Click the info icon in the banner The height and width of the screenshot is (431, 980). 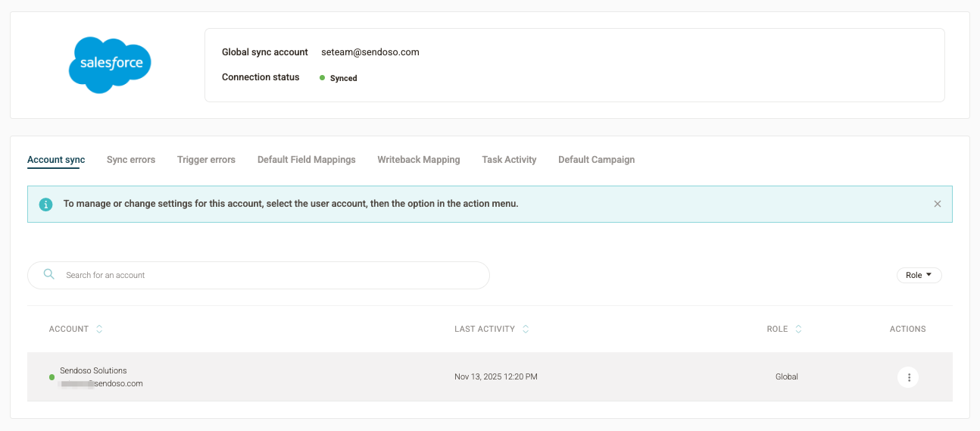(x=46, y=205)
